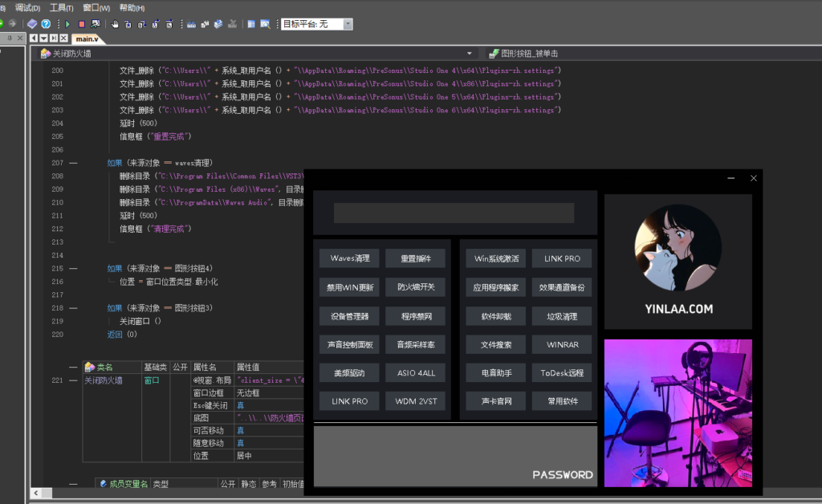Click the blue help question-mark icon

coord(46,24)
